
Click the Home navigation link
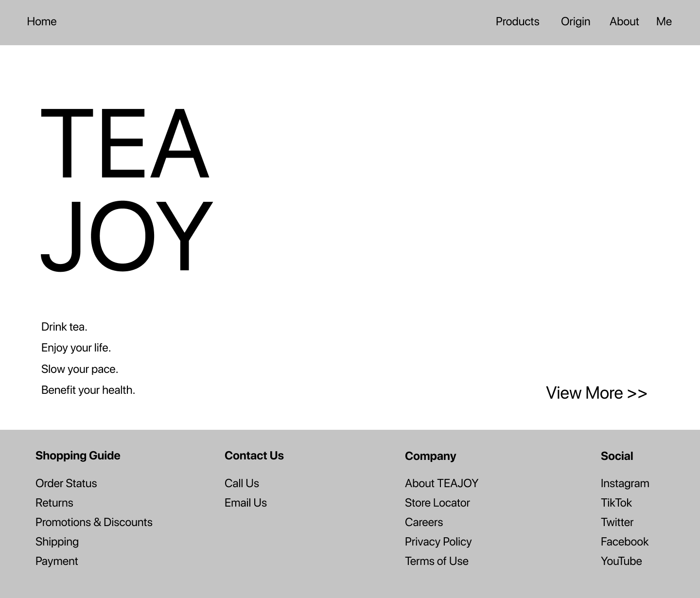(x=42, y=22)
